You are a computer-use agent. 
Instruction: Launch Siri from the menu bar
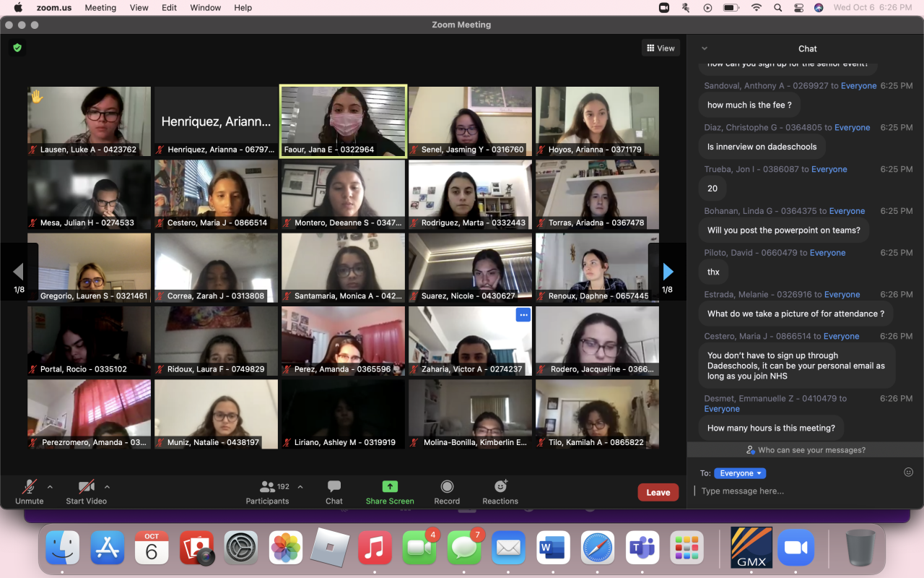pyautogui.click(x=819, y=8)
